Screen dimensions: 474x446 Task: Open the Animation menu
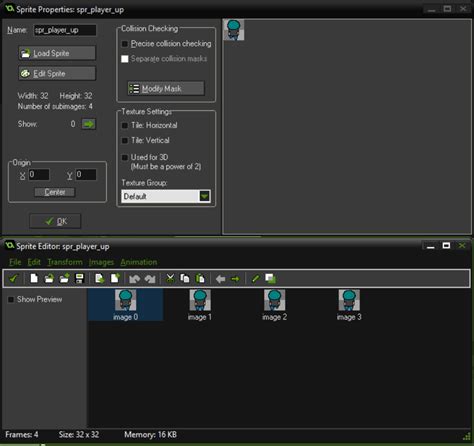point(139,262)
